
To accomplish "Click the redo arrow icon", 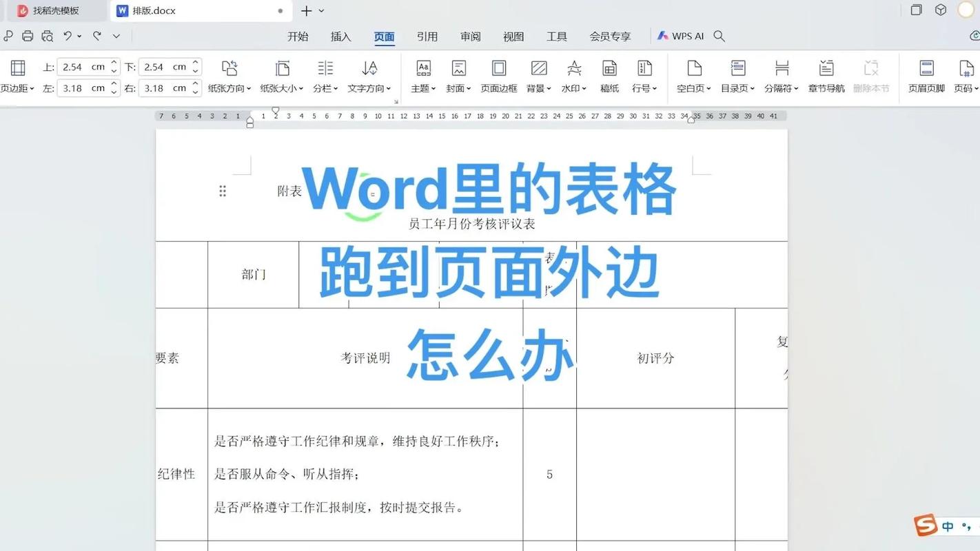I will coord(96,36).
